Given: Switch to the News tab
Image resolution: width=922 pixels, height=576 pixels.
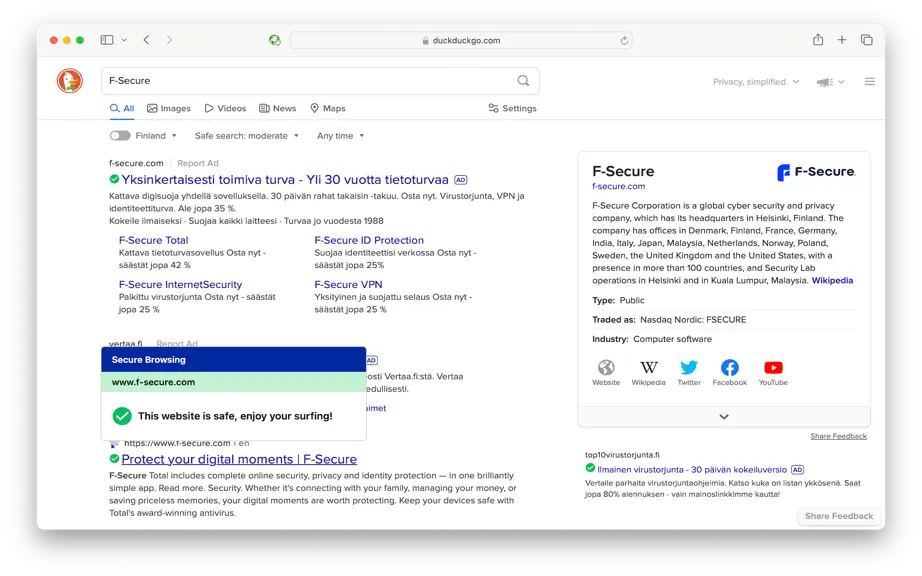Looking at the screenshot, I should 278,108.
